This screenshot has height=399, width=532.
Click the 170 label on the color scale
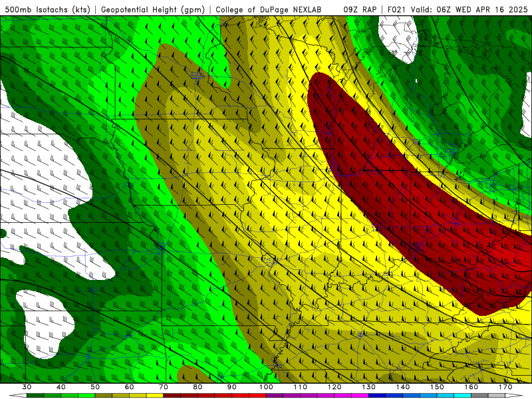point(505,387)
